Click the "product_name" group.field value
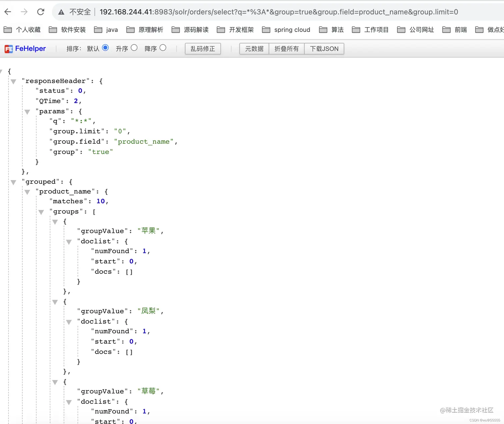This screenshot has width=504, height=424. tap(144, 142)
